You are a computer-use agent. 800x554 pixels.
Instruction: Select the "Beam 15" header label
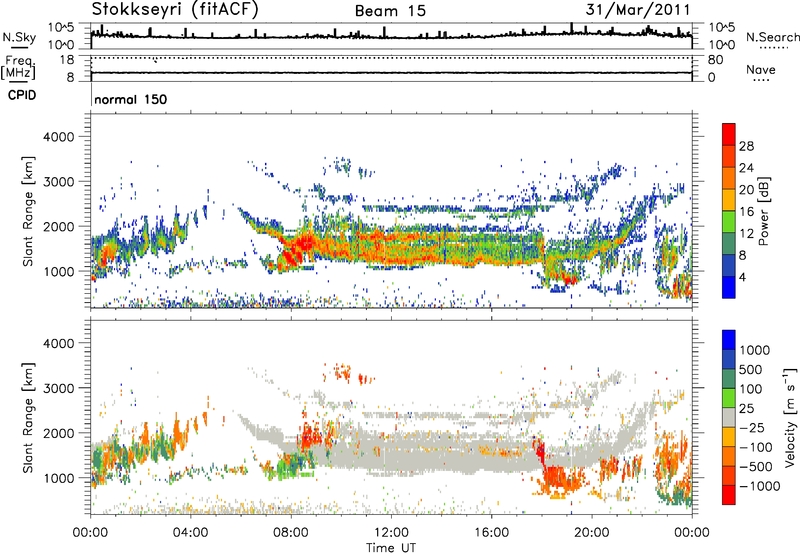tap(390, 11)
